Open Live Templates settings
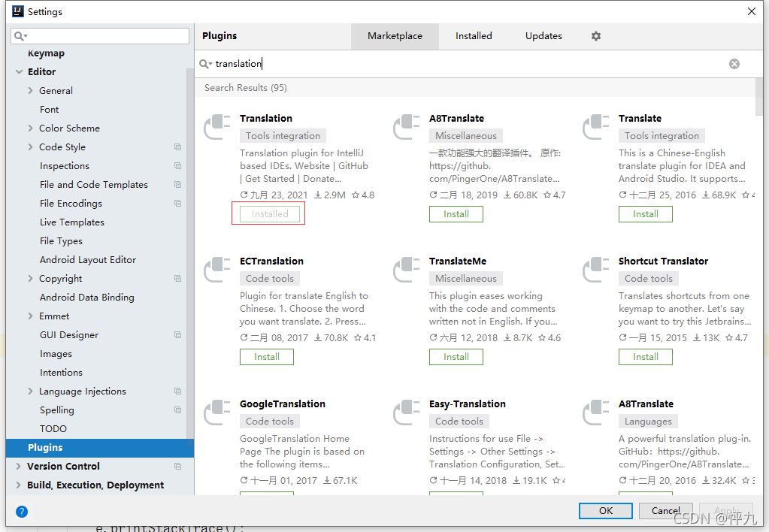 72,222
